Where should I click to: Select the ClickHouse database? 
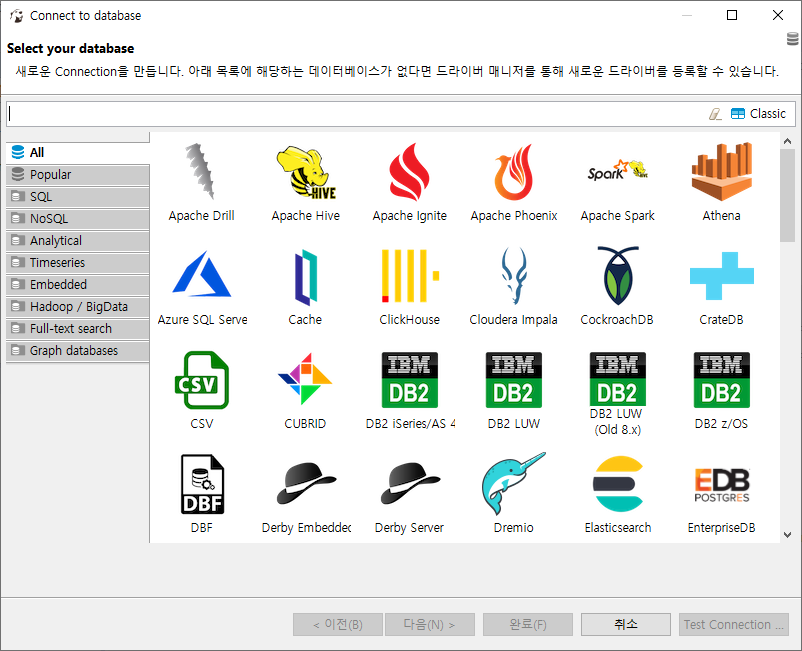point(410,276)
